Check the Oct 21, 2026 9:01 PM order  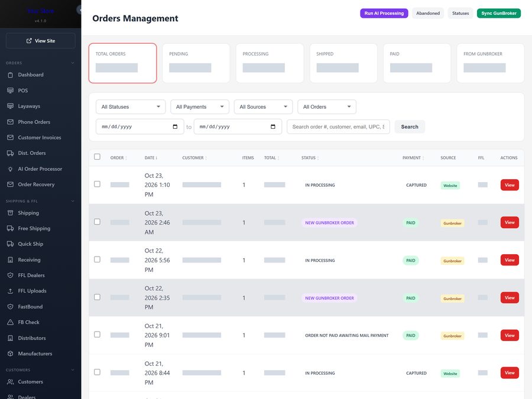(98, 335)
